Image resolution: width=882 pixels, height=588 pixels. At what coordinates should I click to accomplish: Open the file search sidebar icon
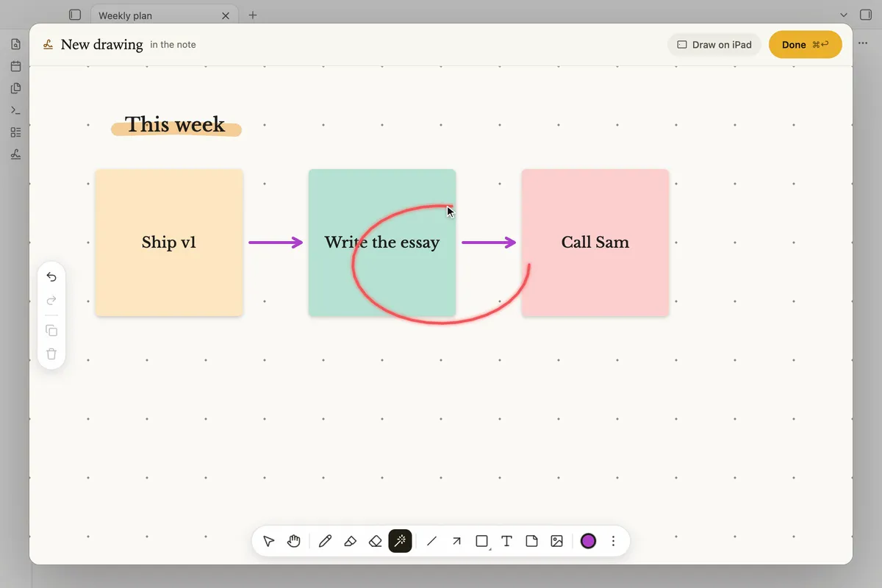[x=15, y=44]
